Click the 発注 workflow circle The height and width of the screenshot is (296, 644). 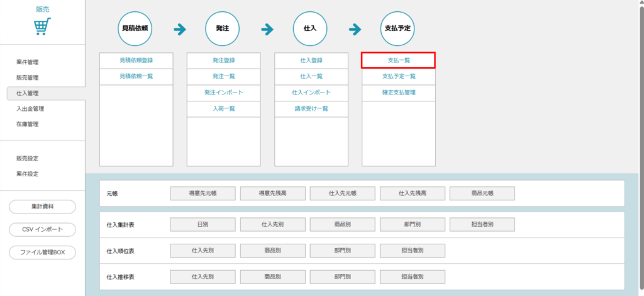[223, 29]
